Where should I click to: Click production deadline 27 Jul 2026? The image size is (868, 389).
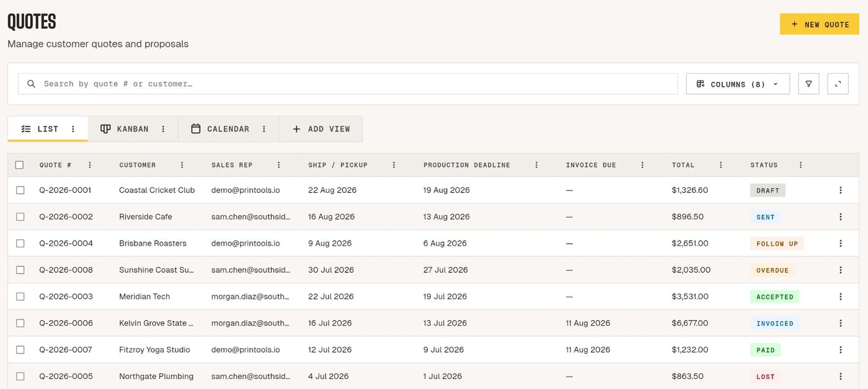[445, 271]
